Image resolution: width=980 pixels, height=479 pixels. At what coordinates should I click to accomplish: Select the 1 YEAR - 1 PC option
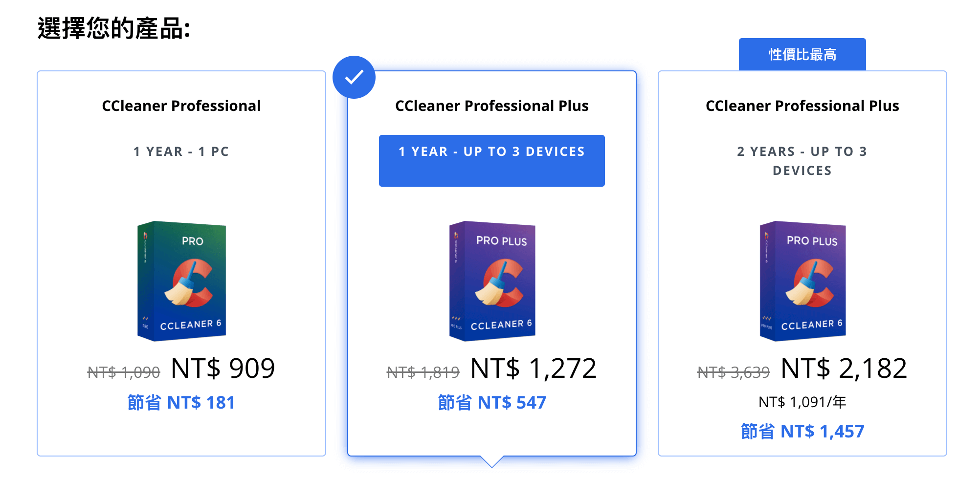pyautogui.click(x=181, y=152)
